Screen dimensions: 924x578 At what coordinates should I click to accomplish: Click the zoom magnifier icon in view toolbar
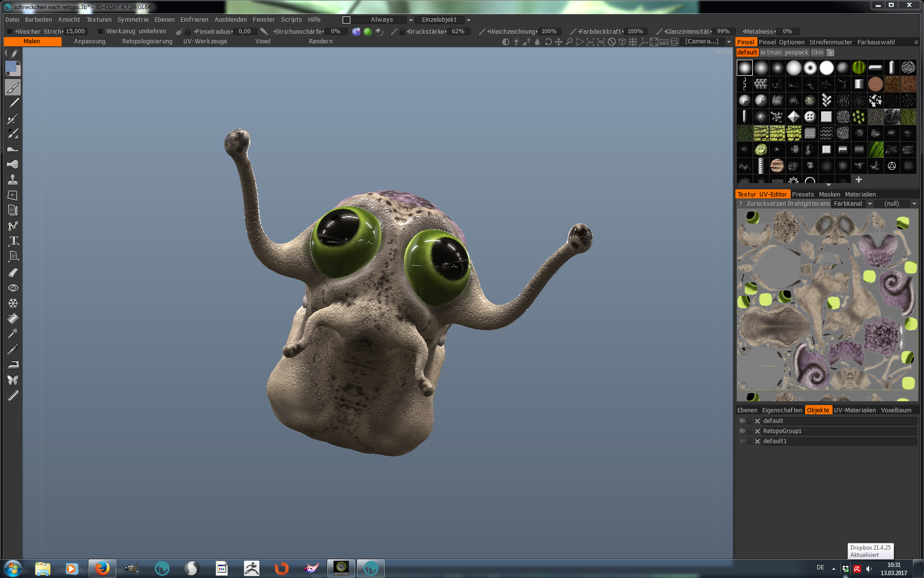(x=569, y=42)
